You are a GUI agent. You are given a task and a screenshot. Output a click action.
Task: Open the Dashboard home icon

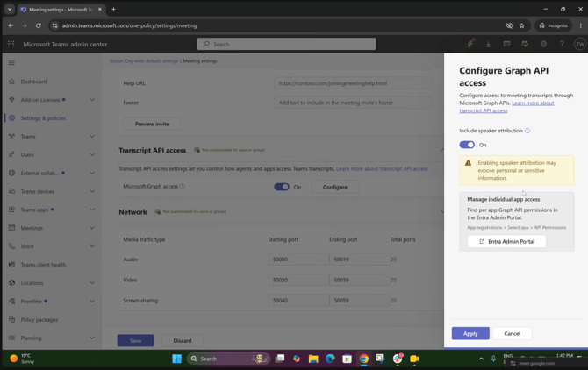(11, 82)
